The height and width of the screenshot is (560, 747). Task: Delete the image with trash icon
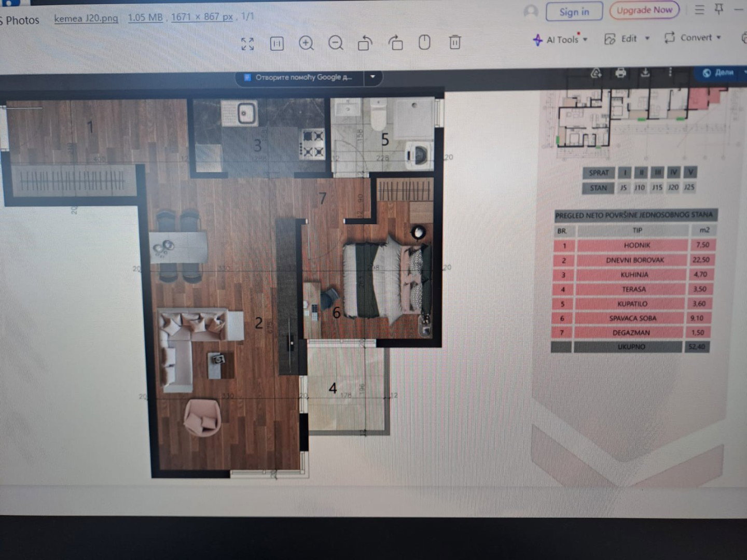click(454, 42)
